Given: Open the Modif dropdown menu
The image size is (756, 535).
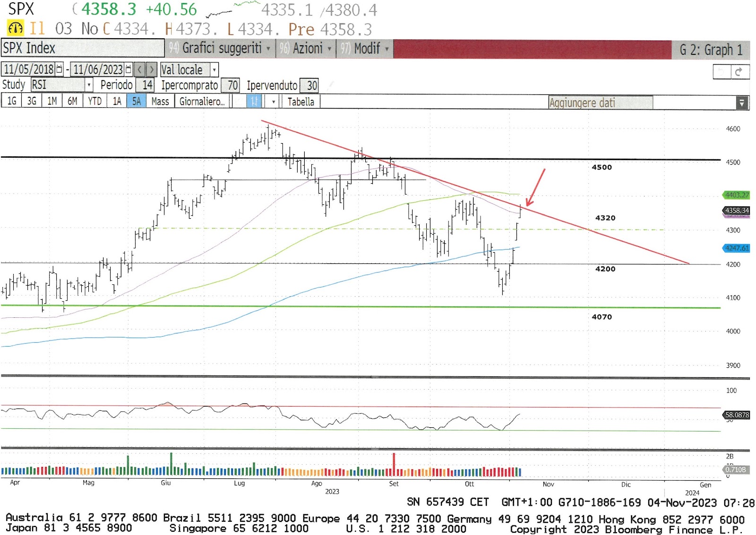Looking at the screenshot, I should click(365, 48).
